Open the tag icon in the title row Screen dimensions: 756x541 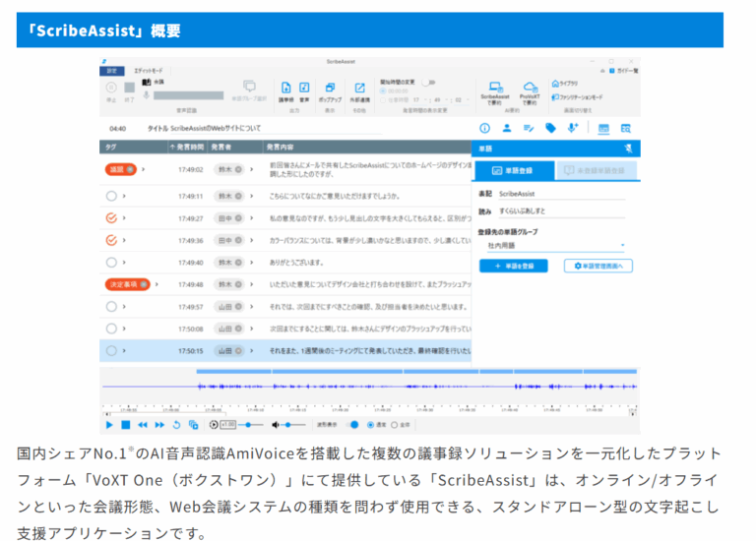pyautogui.click(x=550, y=128)
